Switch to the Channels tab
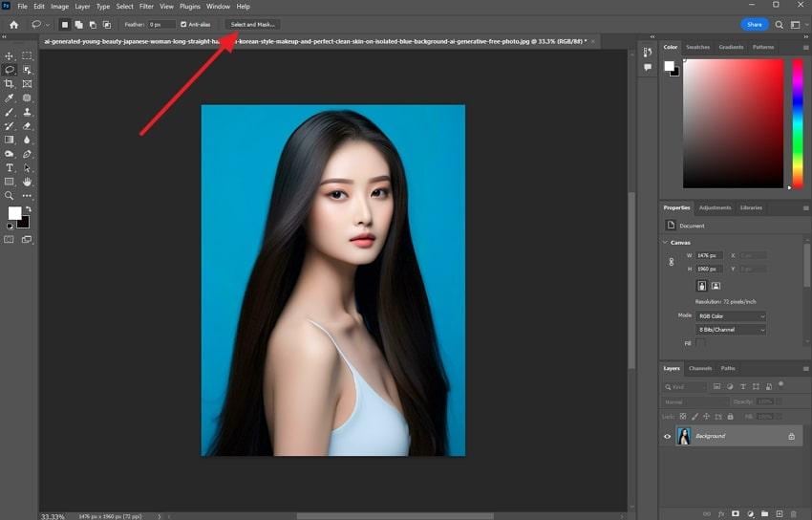Screen dimensions: 812x520 pyautogui.click(x=700, y=368)
